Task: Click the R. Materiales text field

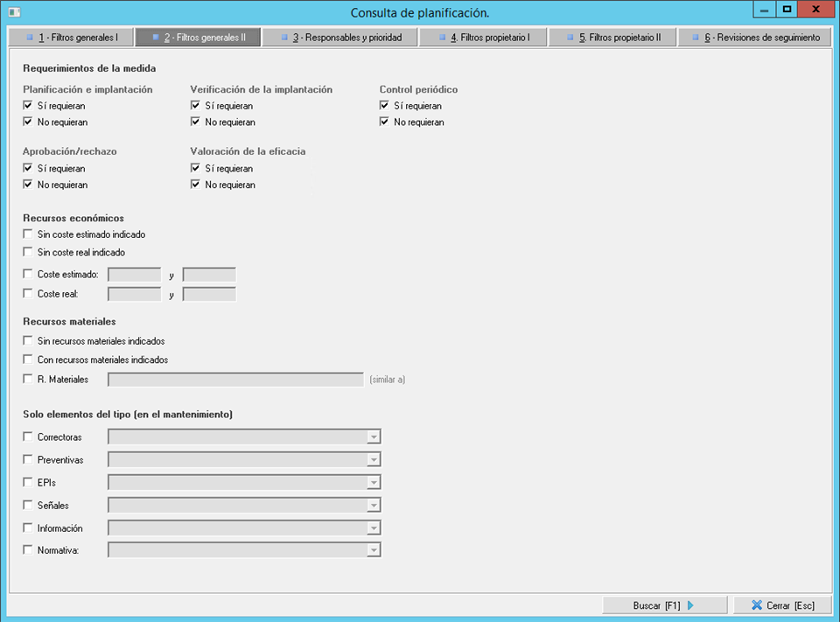Action: tap(234, 380)
